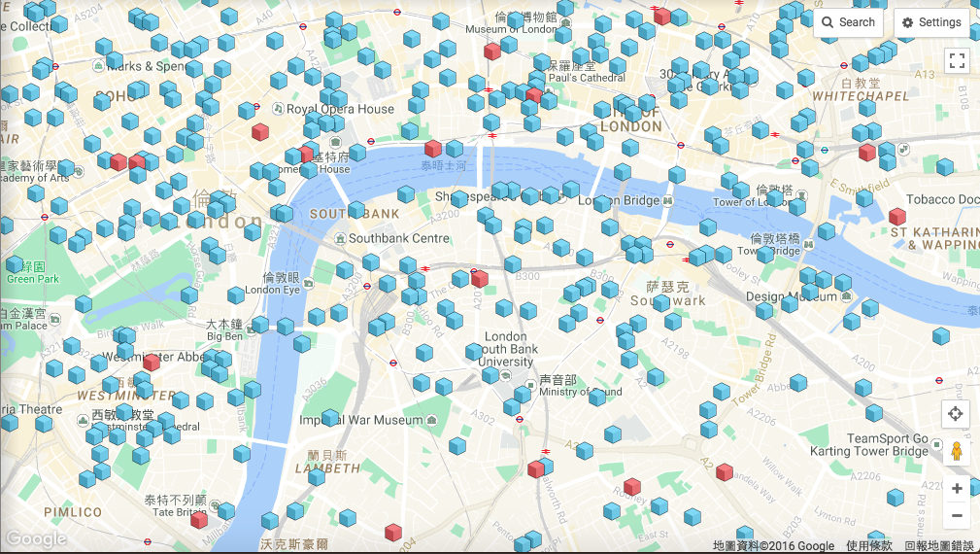
Task: Click red cube marker near Whitechapel
Action: pyautogui.click(x=867, y=153)
